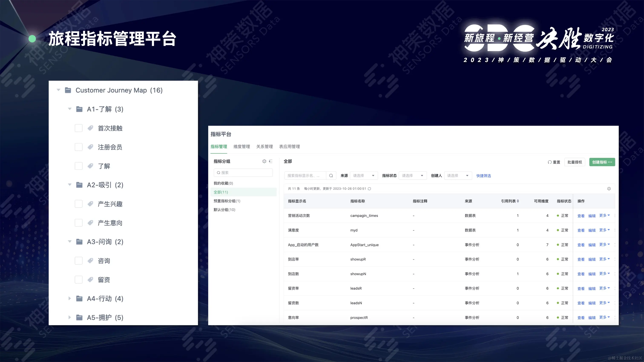This screenshot has height=362, width=644.
Task: Click the Customer Journey Map folder icon
Action: click(x=68, y=90)
